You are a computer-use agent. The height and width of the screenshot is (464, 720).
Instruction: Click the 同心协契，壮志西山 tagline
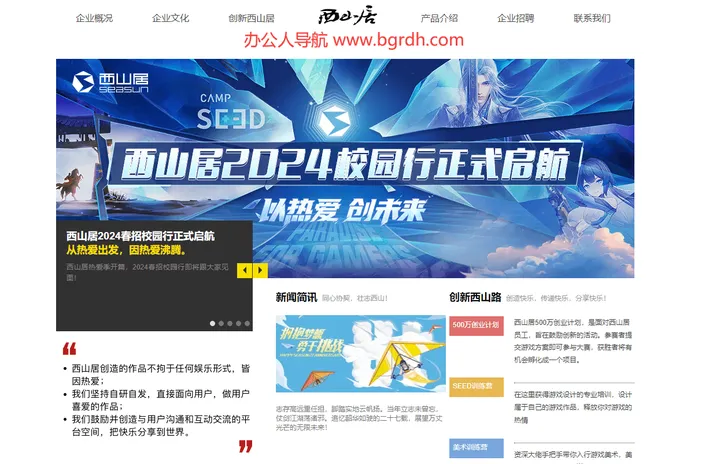pyautogui.click(x=355, y=298)
